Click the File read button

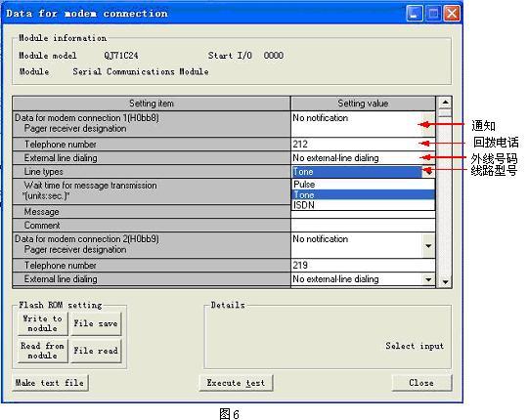click(x=96, y=351)
